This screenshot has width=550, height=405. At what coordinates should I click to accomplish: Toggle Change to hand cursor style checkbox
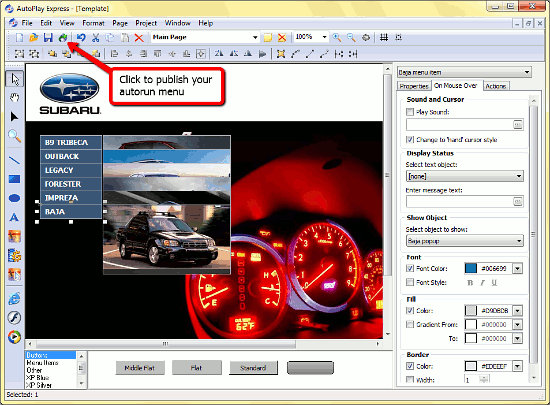410,140
